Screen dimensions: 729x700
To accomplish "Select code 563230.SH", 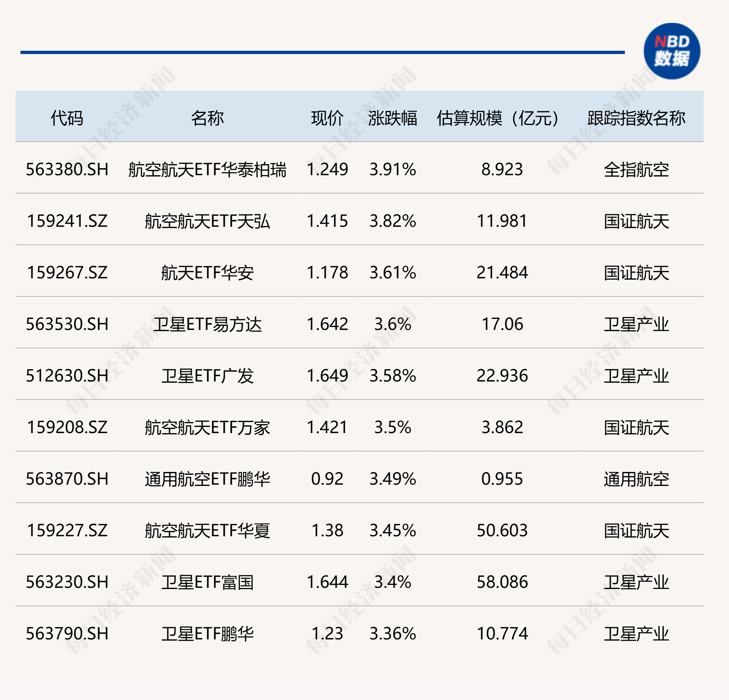I will pyautogui.click(x=67, y=582).
